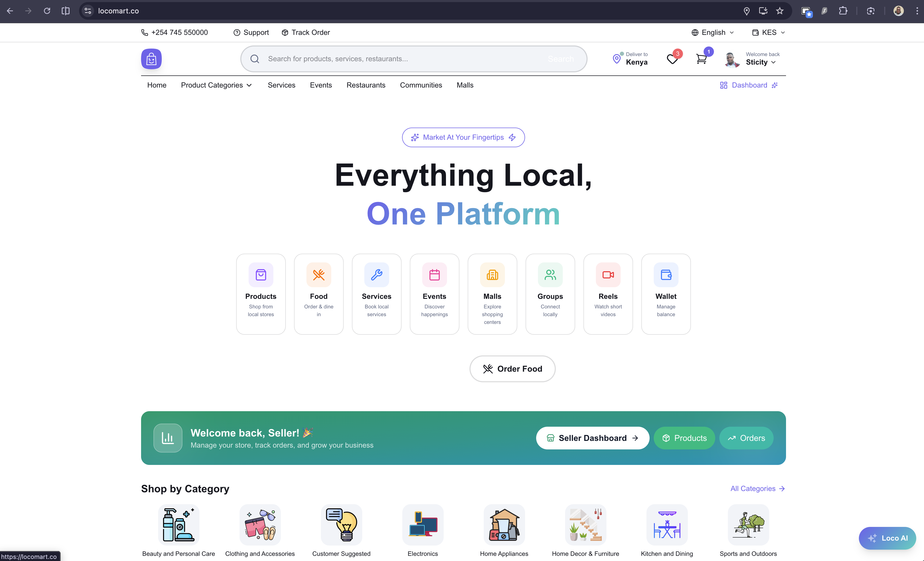
Task: Click the Events calendar icon
Action: (434, 275)
